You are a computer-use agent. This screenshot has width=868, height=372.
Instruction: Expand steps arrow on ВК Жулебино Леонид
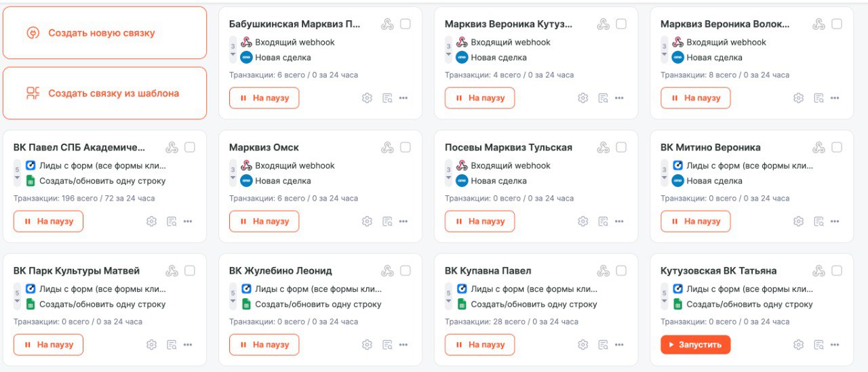point(233,302)
